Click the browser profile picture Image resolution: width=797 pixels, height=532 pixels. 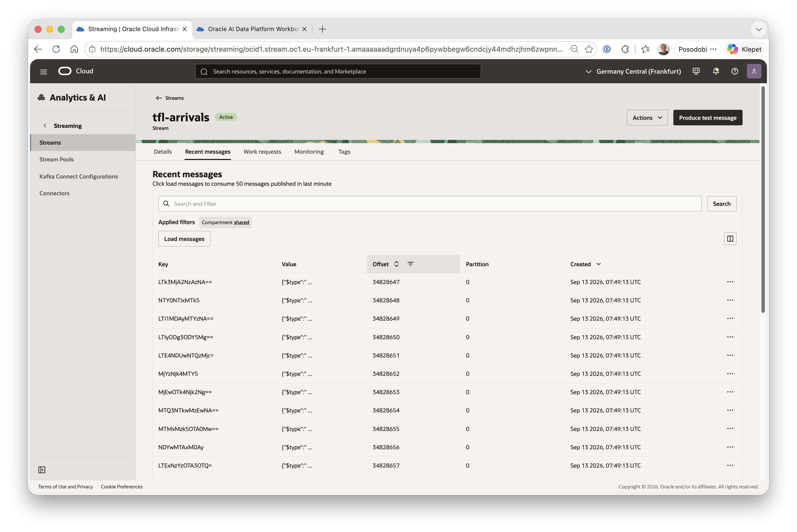[x=663, y=49]
